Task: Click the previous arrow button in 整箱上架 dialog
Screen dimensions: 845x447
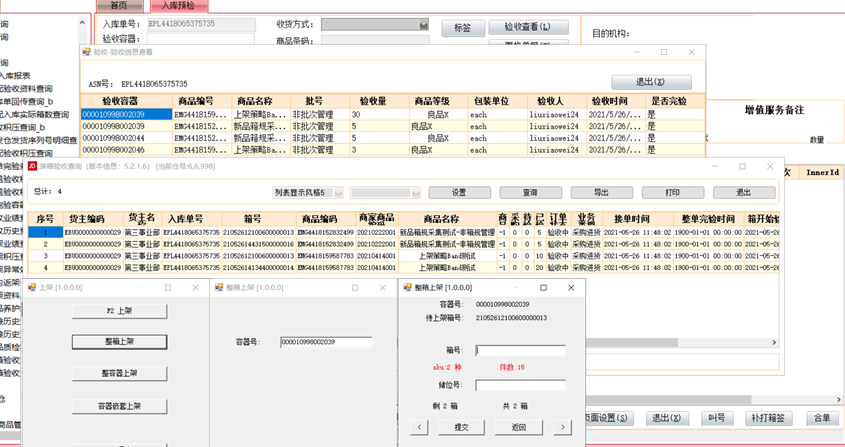Action: (420, 427)
